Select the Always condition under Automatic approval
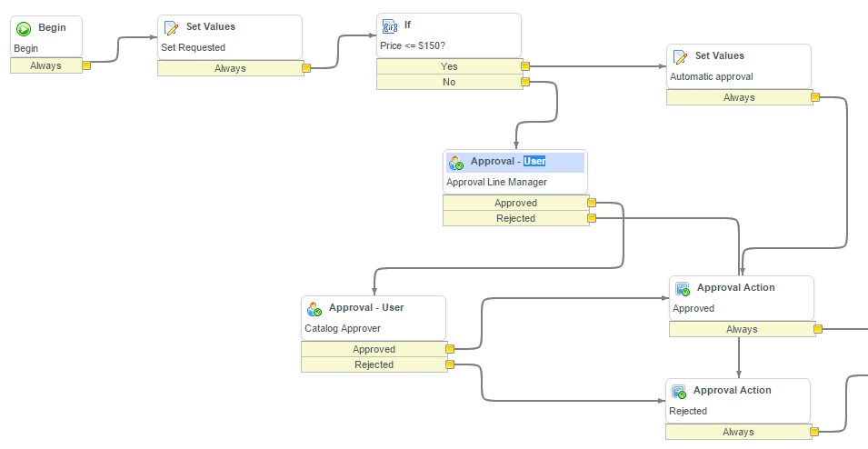The height and width of the screenshot is (449, 868). [738, 97]
